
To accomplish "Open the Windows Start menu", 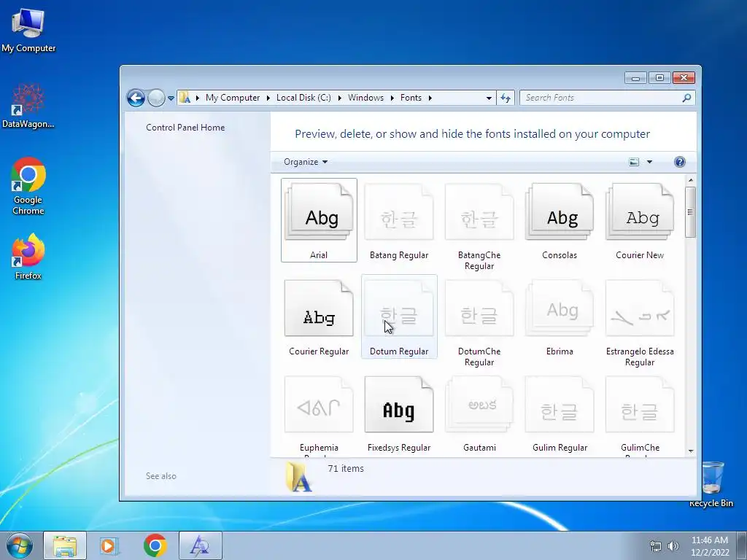I will [x=19, y=545].
